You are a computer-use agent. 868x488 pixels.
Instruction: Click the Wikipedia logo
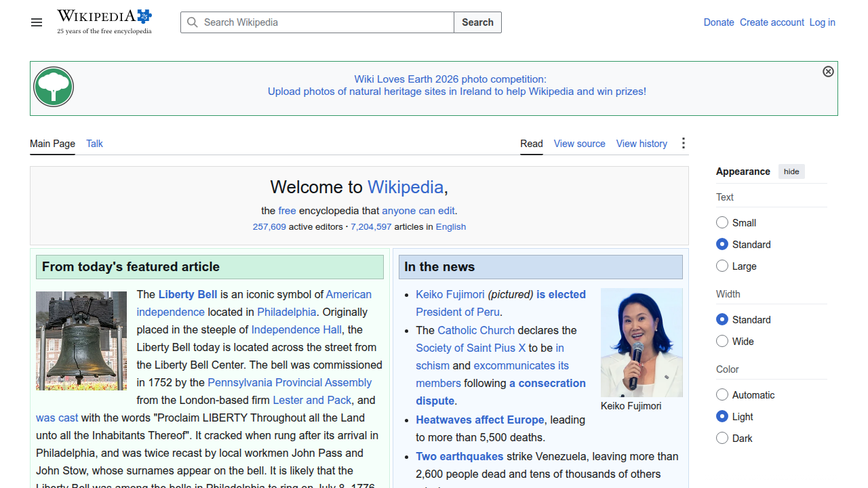tap(104, 22)
